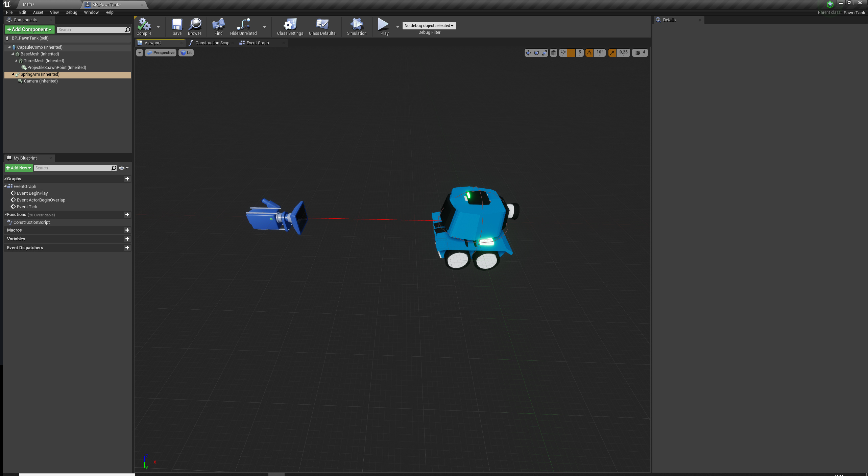Open Class Settings
The height and width of the screenshot is (476, 868).
click(x=289, y=27)
